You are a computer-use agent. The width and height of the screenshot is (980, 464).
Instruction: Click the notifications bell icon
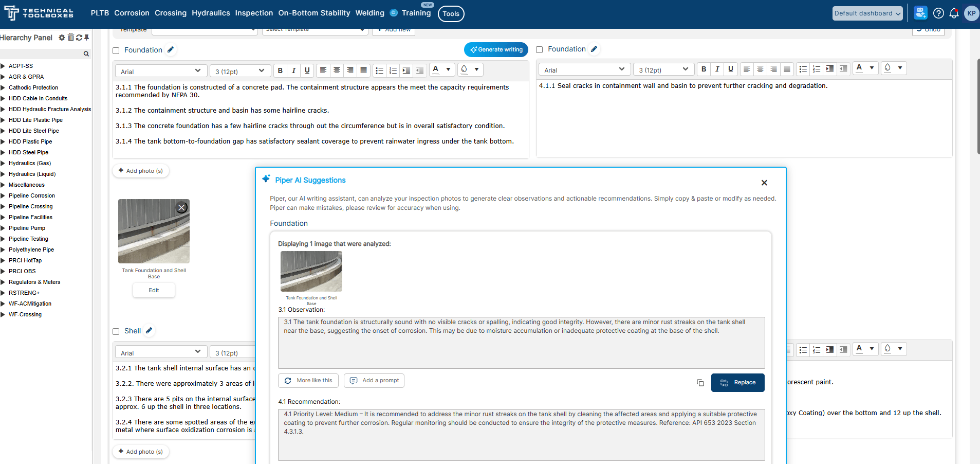(x=954, y=13)
